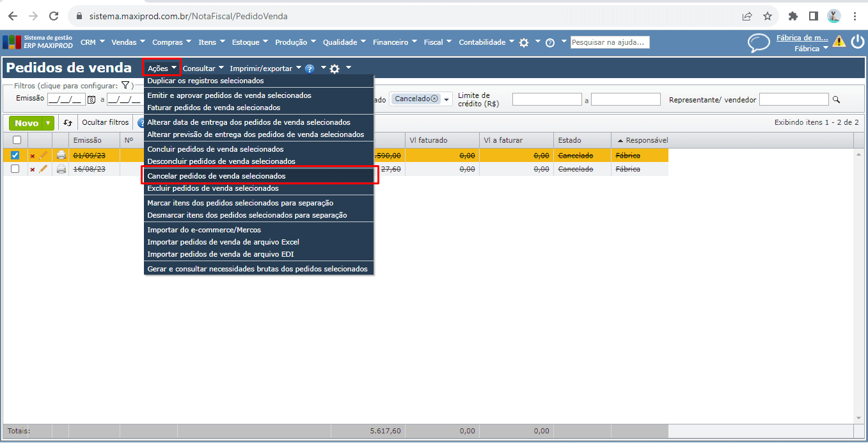Click the Representante/vendedor input field
The height and width of the screenshot is (443, 868).
click(x=794, y=99)
